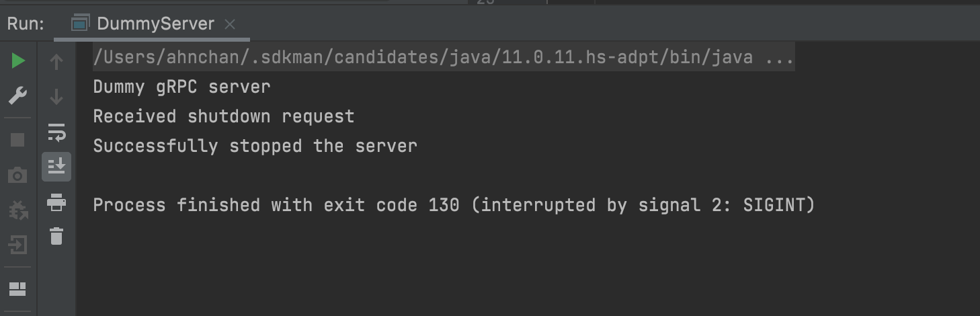Viewport: 980px width, 316px height.
Task: Expand the folded java command line
Action: point(780,58)
